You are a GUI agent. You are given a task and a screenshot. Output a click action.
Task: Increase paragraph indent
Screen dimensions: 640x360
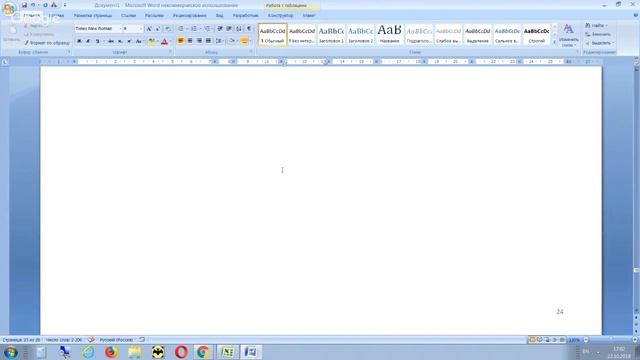(229, 29)
